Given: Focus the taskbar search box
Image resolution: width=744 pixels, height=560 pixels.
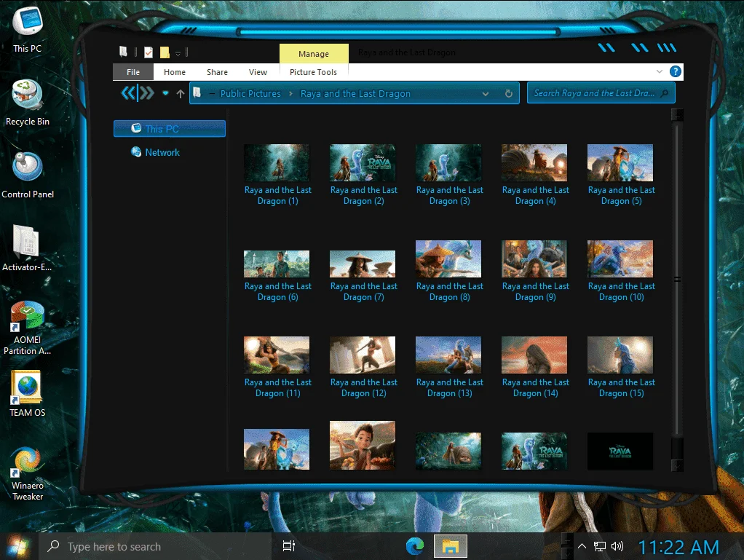Looking at the screenshot, I should (154, 546).
